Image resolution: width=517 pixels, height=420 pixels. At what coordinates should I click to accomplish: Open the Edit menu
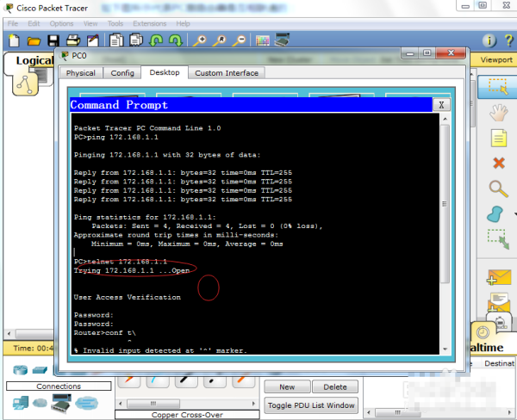coord(34,24)
